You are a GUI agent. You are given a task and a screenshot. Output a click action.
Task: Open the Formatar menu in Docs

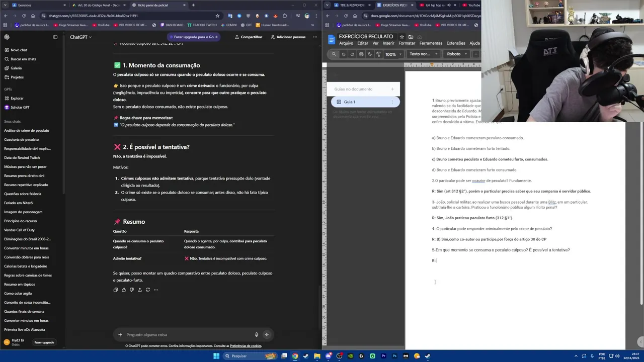click(407, 43)
